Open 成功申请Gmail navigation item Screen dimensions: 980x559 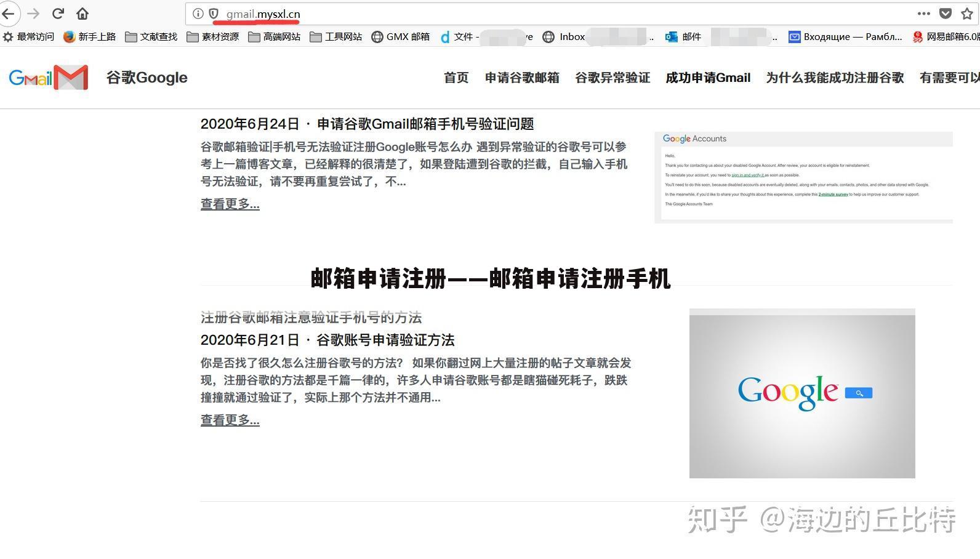(708, 78)
